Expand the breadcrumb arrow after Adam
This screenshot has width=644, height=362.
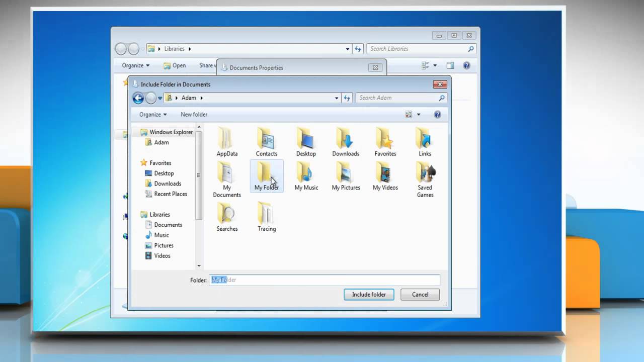pyautogui.click(x=201, y=98)
